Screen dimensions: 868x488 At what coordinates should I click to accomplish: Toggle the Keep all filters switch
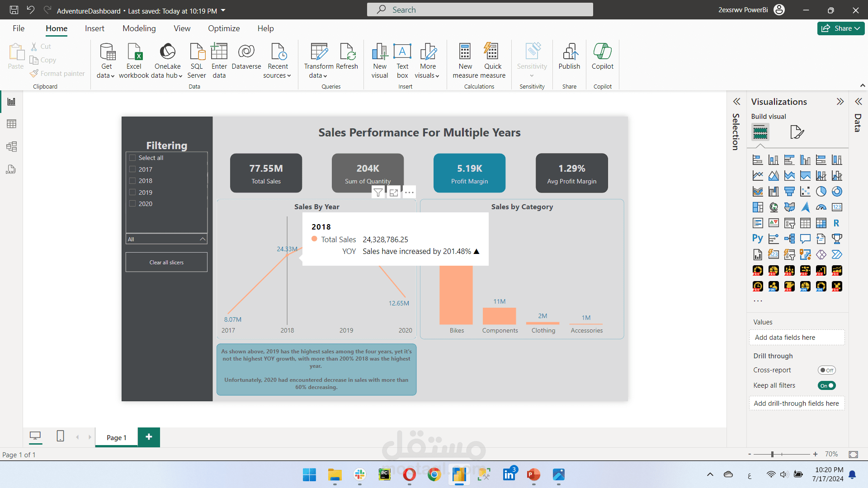point(826,385)
